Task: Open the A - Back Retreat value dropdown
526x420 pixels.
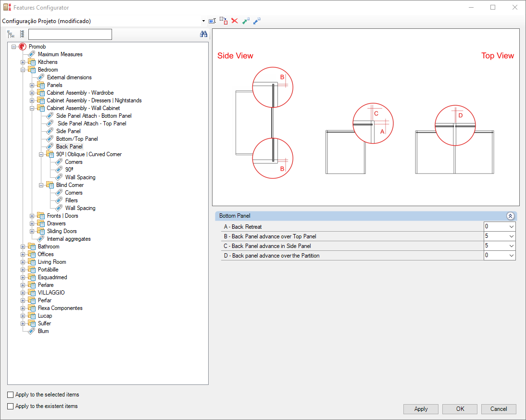Action: click(x=511, y=227)
